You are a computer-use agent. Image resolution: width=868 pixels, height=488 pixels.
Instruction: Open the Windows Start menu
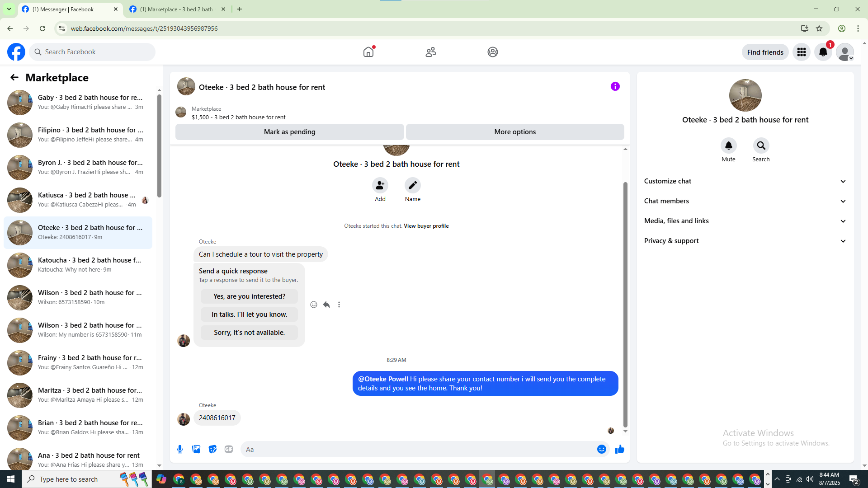11,479
